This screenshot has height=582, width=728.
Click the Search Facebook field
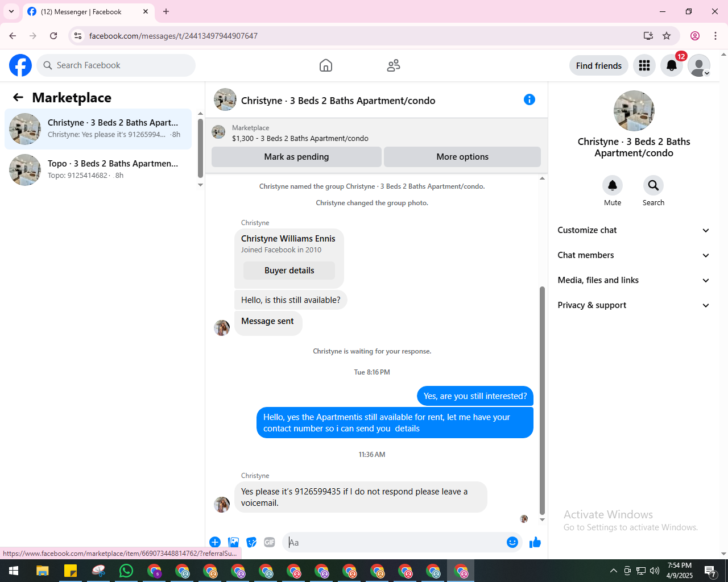(116, 65)
